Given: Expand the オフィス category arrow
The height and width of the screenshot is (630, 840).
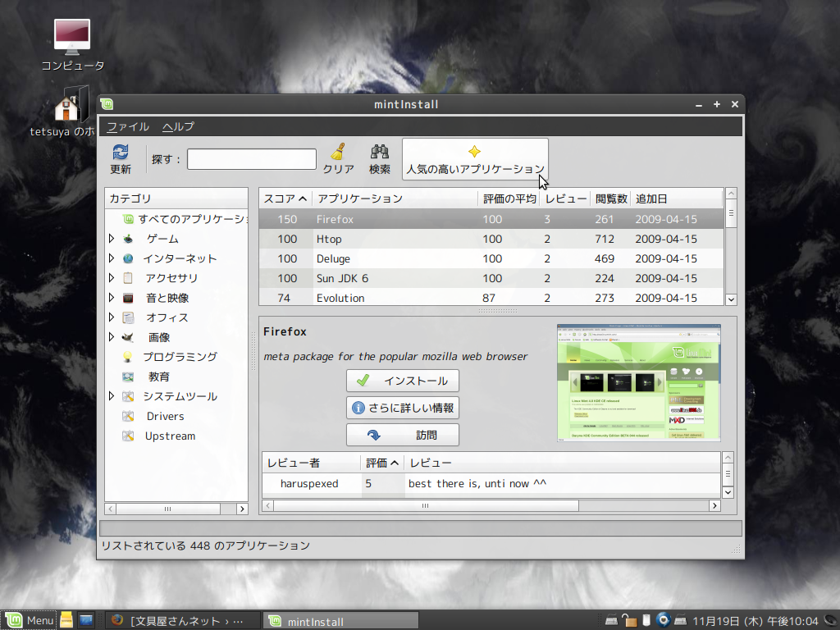Looking at the screenshot, I should (x=112, y=317).
